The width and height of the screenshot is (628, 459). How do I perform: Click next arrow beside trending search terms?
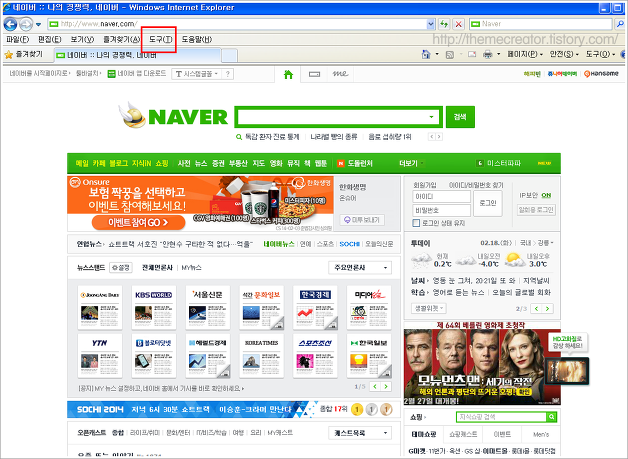(x=439, y=137)
